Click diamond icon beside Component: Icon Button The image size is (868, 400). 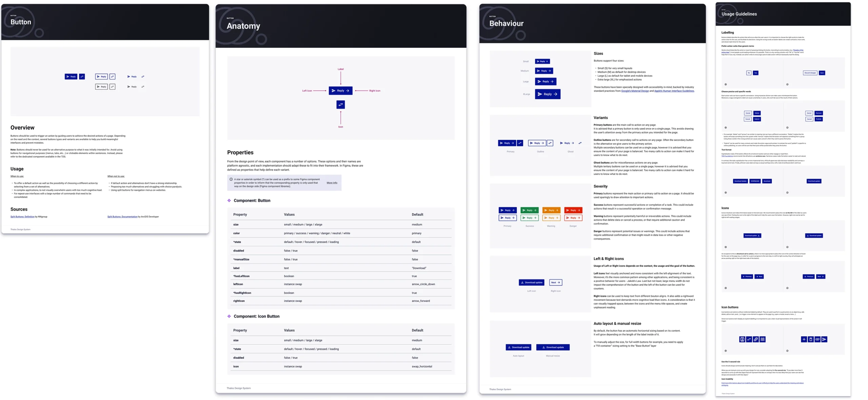[229, 316]
